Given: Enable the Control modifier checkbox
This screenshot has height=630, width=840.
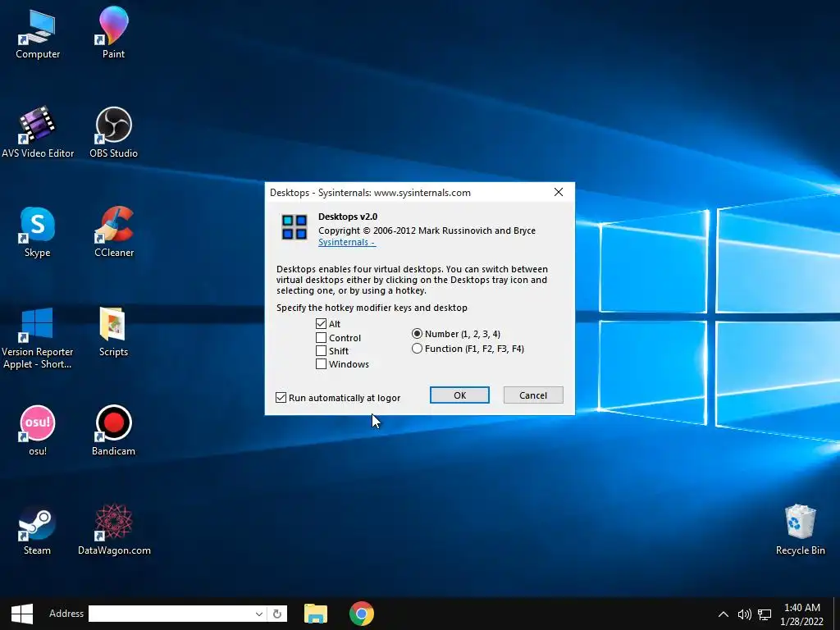Looking at the screenshot, I should 321,337.
